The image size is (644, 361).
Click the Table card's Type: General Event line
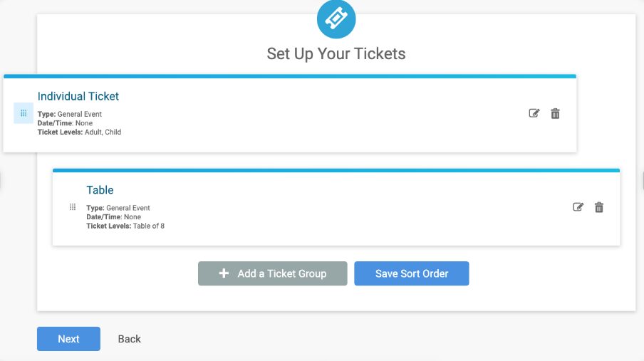pos(118,208)
